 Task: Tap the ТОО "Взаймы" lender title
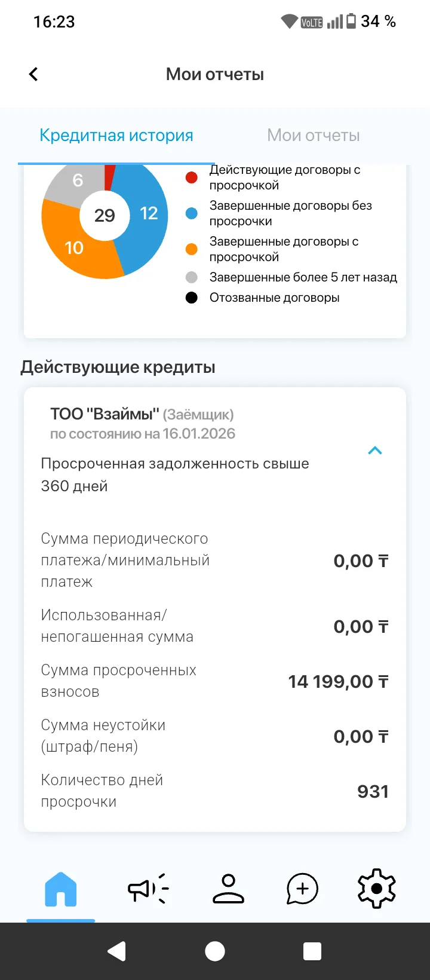point(105,414)
